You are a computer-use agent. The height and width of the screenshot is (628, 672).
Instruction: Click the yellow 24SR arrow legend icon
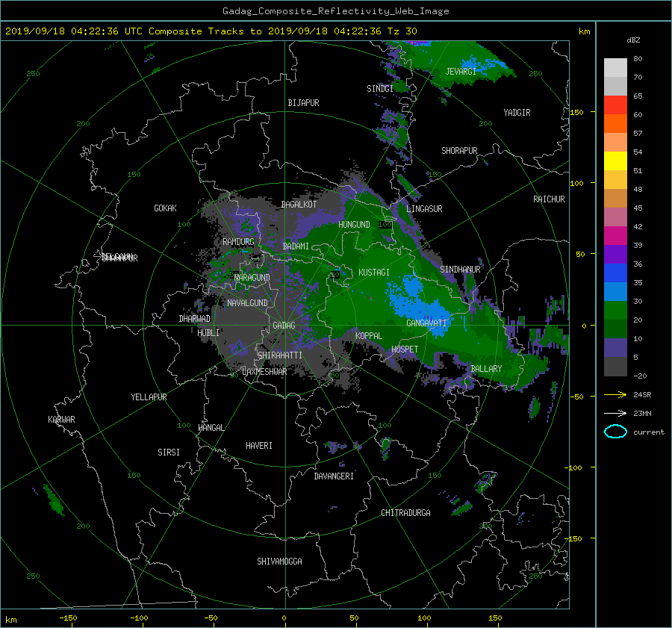tap(615, 394)
